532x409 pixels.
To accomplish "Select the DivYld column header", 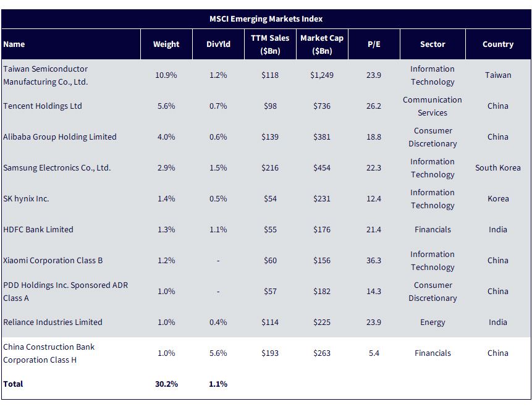I will coord(218,44).
